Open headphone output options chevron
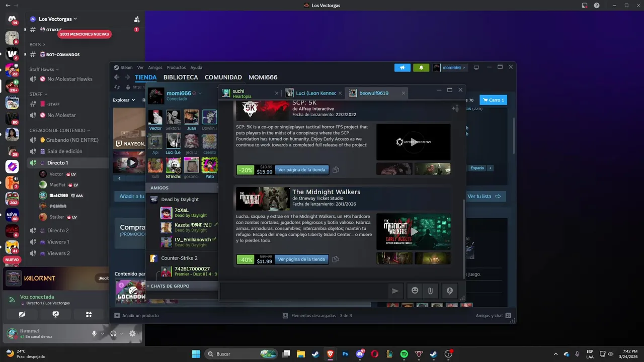The image size is (644, 362). coord(121,333)
